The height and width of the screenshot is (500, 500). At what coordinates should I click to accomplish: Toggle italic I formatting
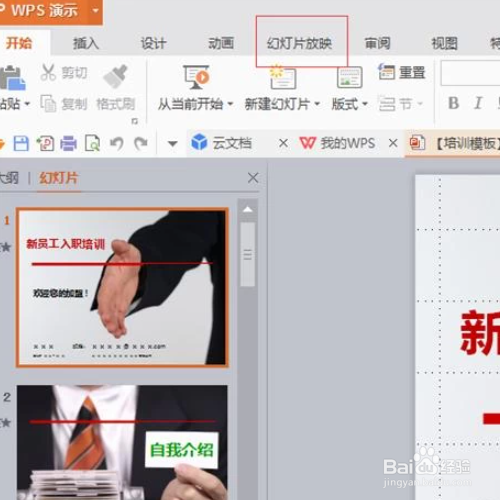[x=478, y=103]
